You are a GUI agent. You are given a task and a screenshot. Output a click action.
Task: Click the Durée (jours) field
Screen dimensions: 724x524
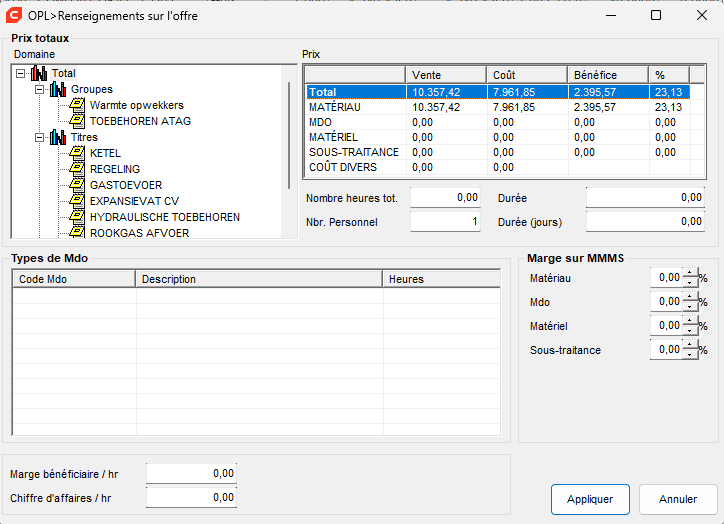pyautogui.click(x=646, y=222)
